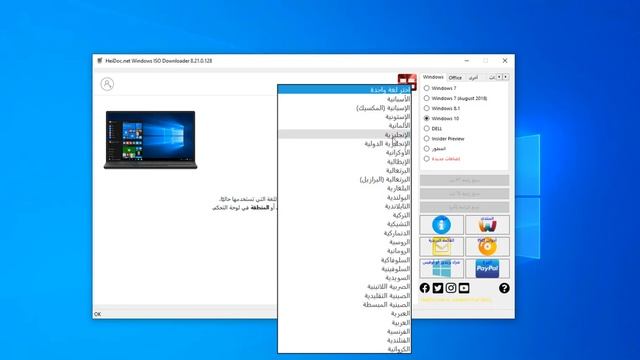Select the Windows 10 radio button
640x360 pixels.
click(x=427, y=118)
